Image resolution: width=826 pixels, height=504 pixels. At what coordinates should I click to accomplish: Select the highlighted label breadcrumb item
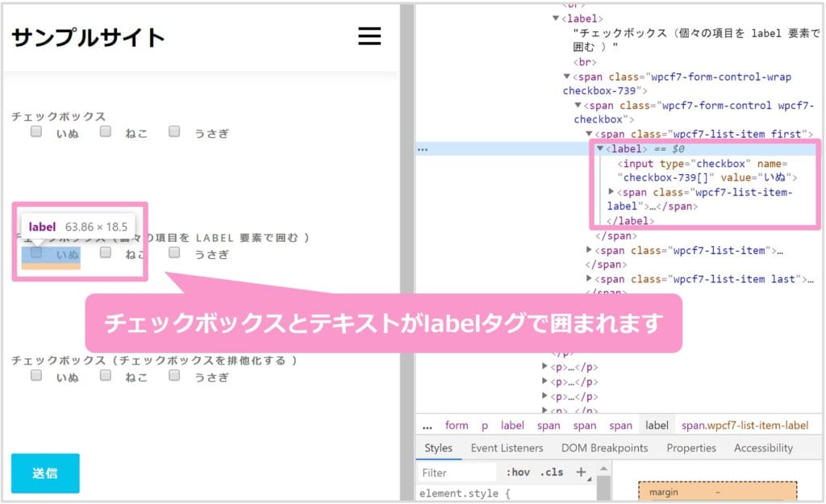click(x=657, y=426)
